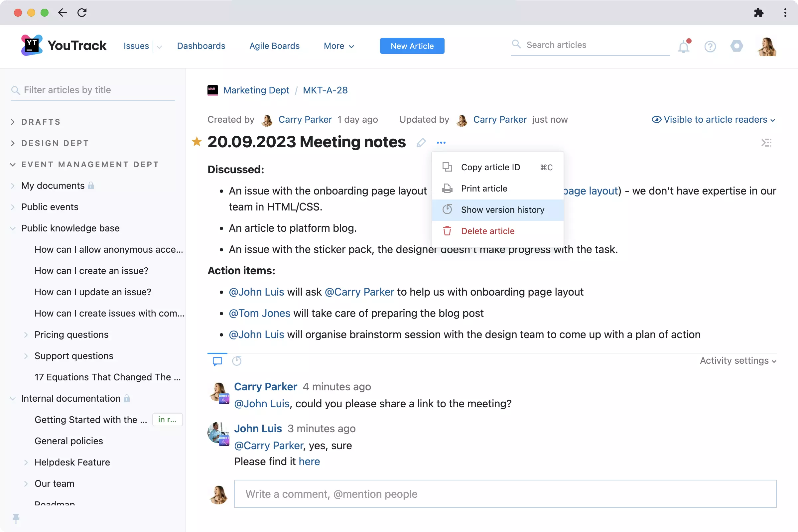Image resolution: width=798 pixels, height=532 pixels.
Task: Click the YouTrack logo icon
Action: 32,45
